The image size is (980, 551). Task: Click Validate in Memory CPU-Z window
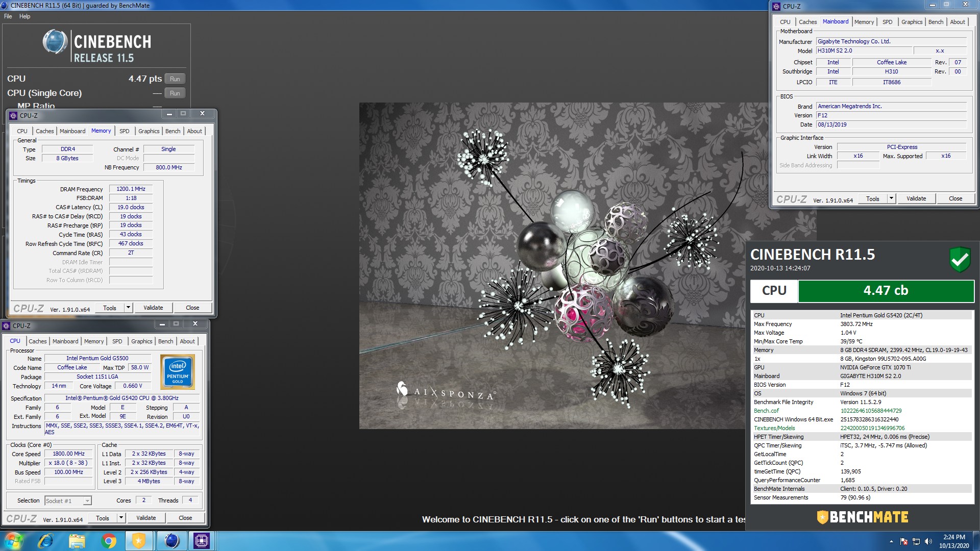pyautogui.click(x=153, y=308)
